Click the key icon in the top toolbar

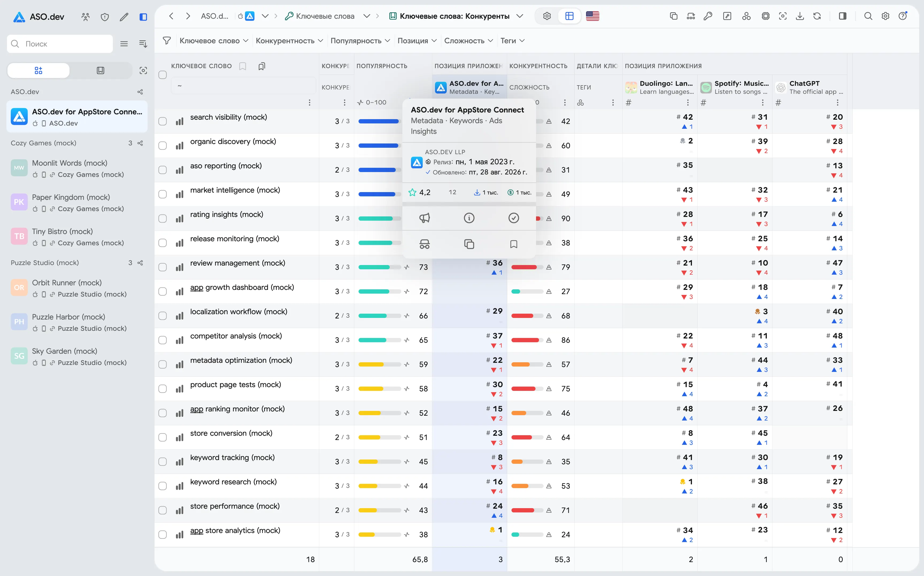click(x=708, y=16)
